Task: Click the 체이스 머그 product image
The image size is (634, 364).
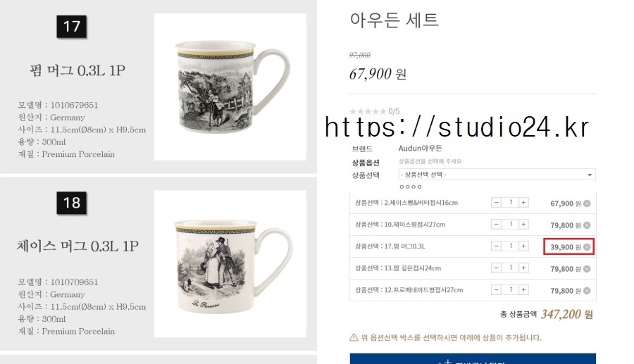Action: pyautogui.click(x=230, y=264)
